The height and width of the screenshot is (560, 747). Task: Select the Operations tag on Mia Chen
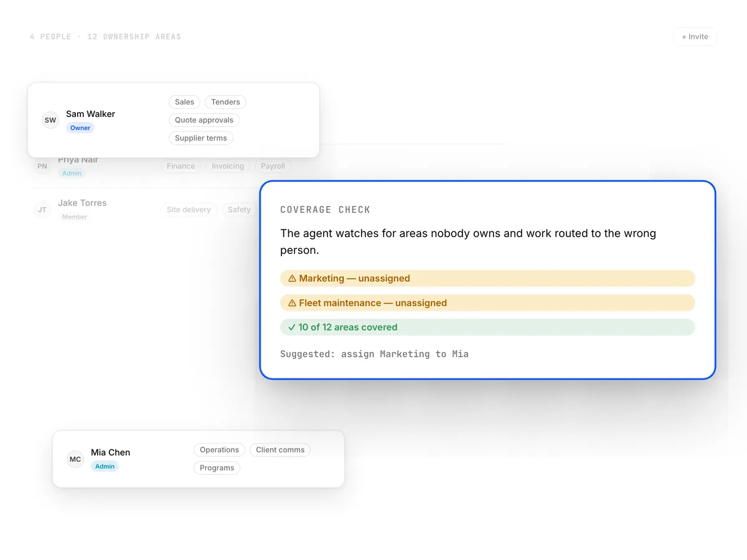pos(219,450)
